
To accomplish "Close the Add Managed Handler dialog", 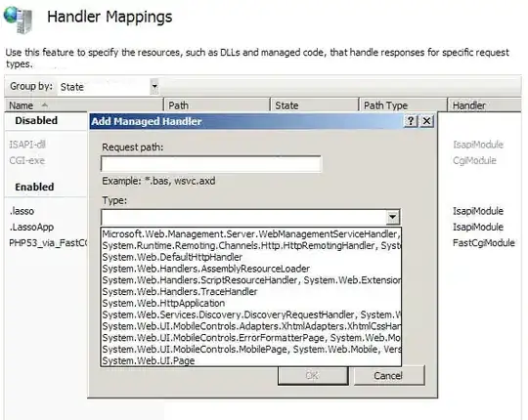I will click(426, 121).
